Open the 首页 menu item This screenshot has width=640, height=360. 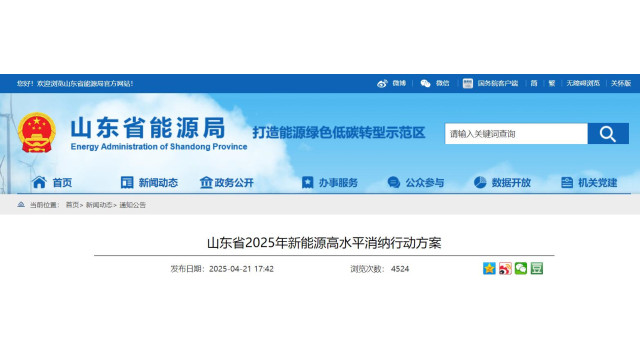coord(62,182)
